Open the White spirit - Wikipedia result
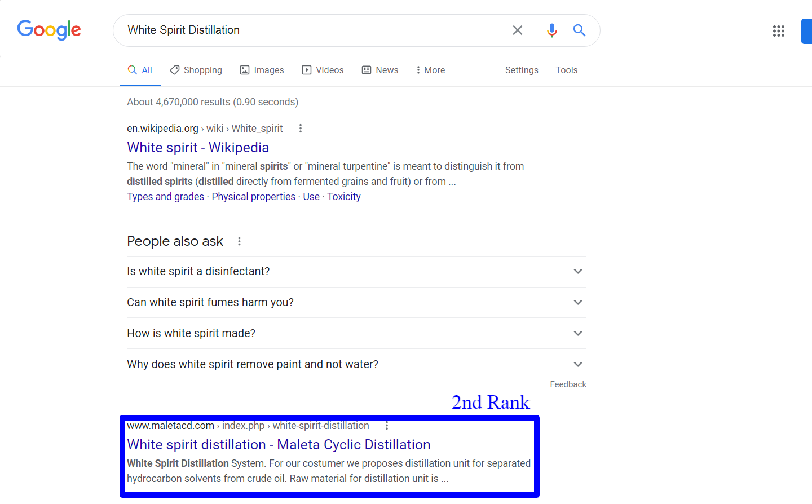Screen dimensions: 812x504 coord(198,147)
